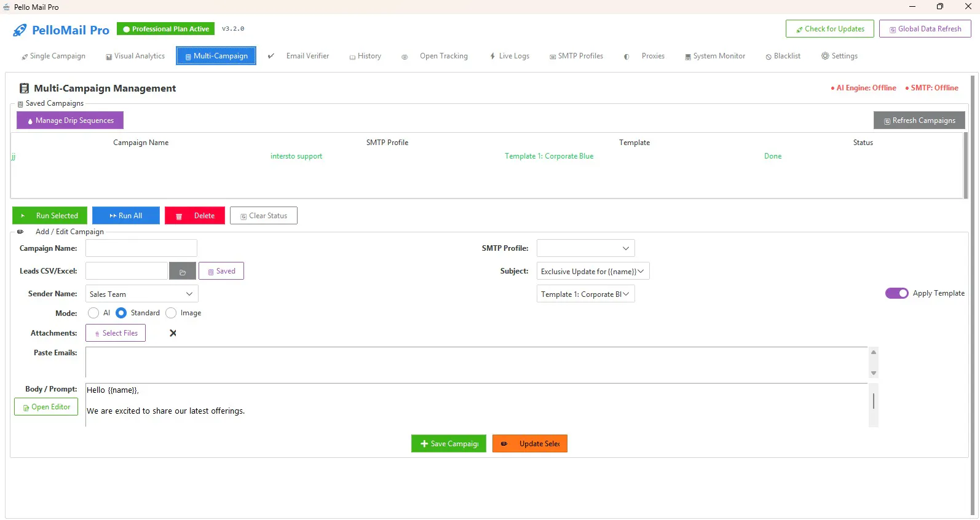980x520 pixels.
Task: Click the AI Engine: Offline status indicator
Action: [864, 88]
